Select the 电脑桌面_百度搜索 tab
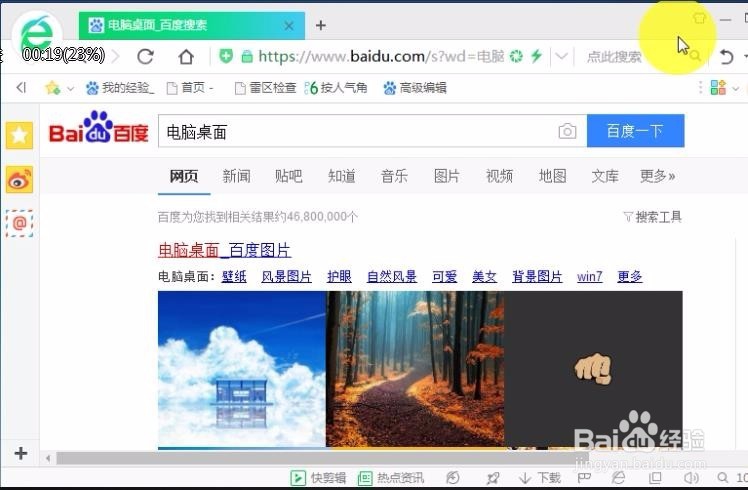 (192, 25)
